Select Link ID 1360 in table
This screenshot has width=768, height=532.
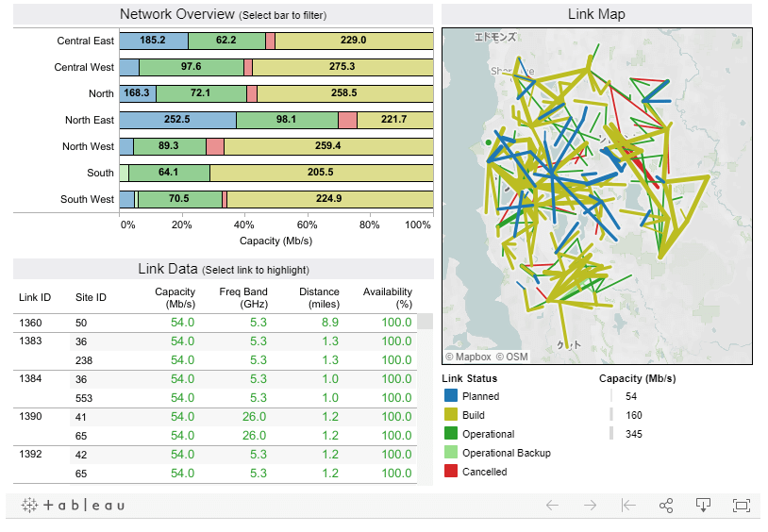[x=30, y=323]
